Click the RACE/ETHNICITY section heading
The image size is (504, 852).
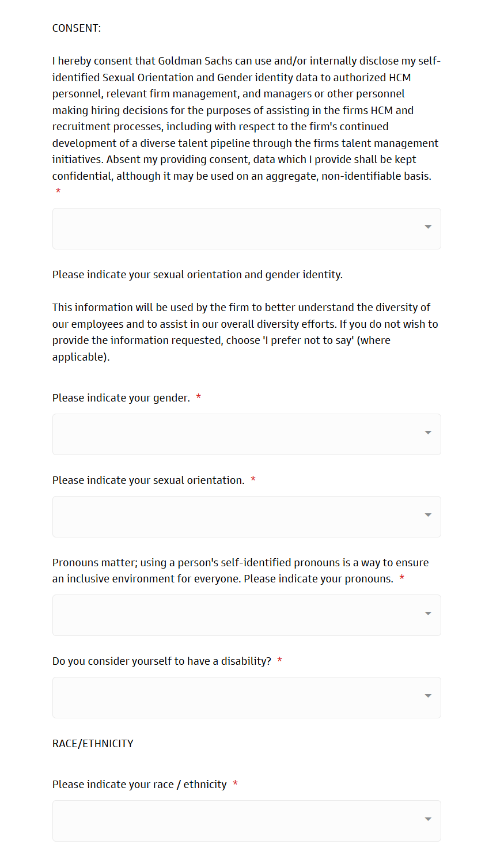pyautogui.click(x=93, y=744)
